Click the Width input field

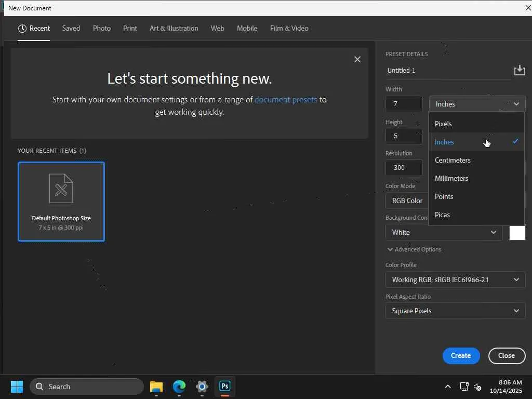point(404,104)
